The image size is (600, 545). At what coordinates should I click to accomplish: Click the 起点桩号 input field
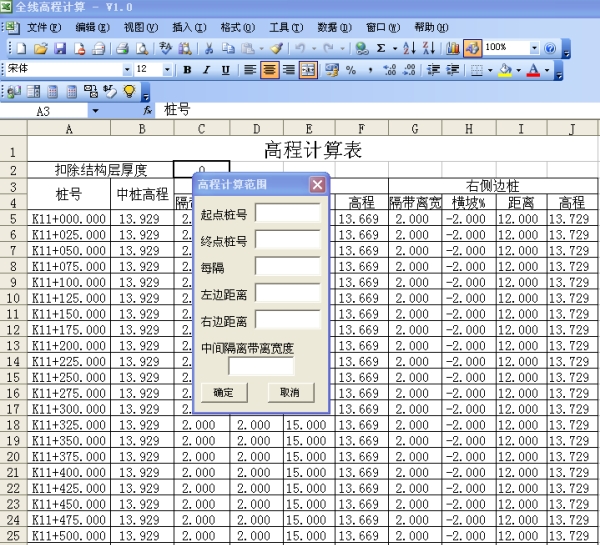[x=287, y=213]
